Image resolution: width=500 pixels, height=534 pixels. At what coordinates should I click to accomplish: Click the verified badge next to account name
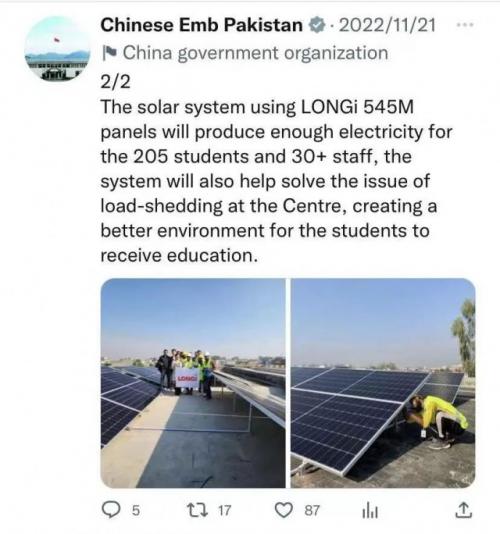click(x=317, y=25)
